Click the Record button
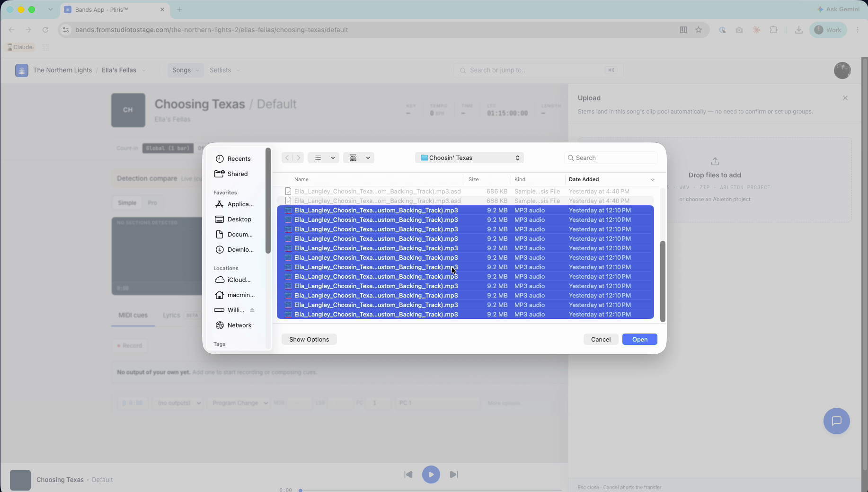Image resolution: width=868 pixels, height=492 pixels. (x=129, y=345)
